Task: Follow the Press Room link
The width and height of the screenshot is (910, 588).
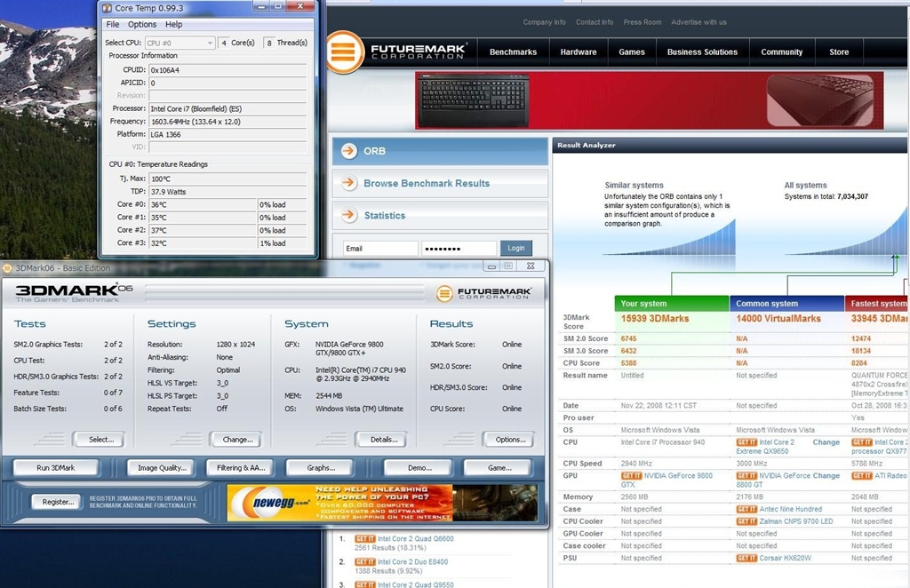Action: pyautogui.click(x=643, y=22)
